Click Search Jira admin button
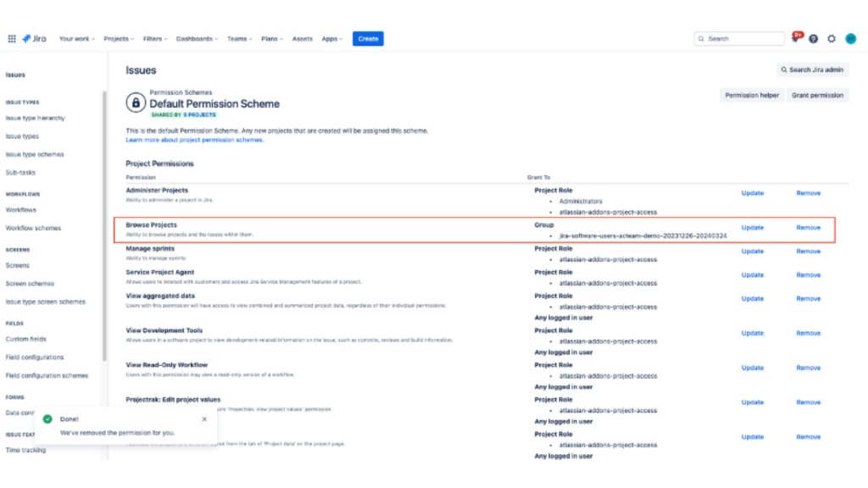Screen dimensions: 868x488 click(812, 69)
